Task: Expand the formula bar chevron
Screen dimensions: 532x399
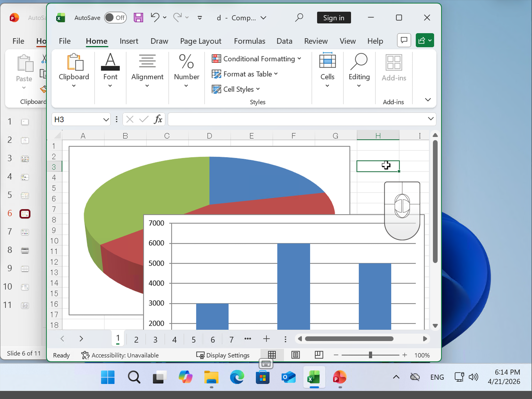Action: 431,119
